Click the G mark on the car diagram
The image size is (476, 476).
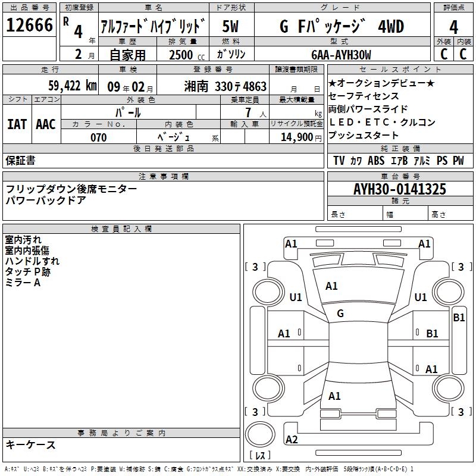coord(340,313)
